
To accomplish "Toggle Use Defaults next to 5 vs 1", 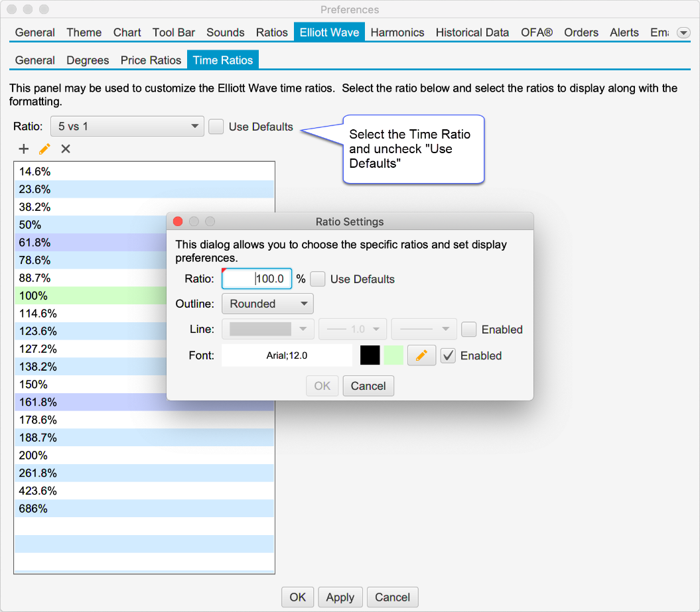I will coord(216,127).
